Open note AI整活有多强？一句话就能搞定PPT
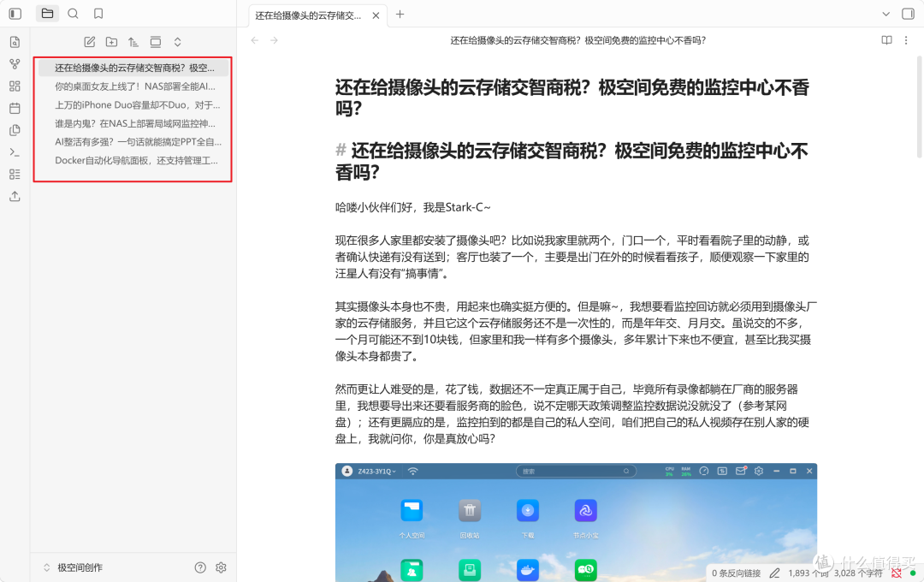 133,141
